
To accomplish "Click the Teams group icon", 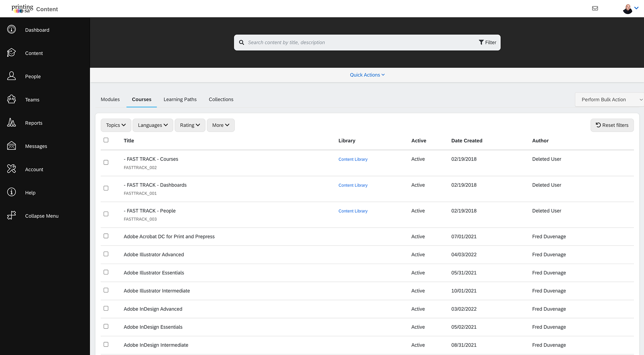I will point(11,99).
